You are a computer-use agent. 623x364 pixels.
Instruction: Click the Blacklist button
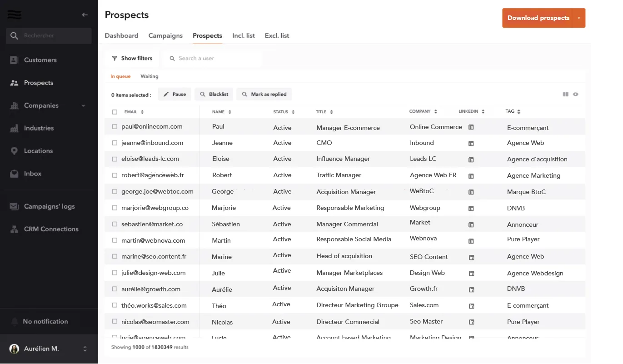coord(214,94)
